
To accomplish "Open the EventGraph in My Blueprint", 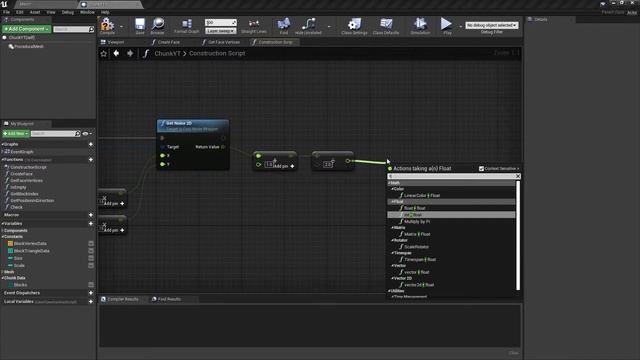I will pos(22,152).
